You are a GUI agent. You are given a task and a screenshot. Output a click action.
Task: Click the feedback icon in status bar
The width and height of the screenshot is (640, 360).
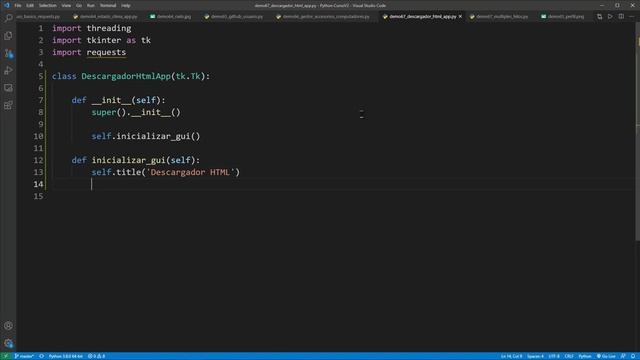[x=623, y=356]
